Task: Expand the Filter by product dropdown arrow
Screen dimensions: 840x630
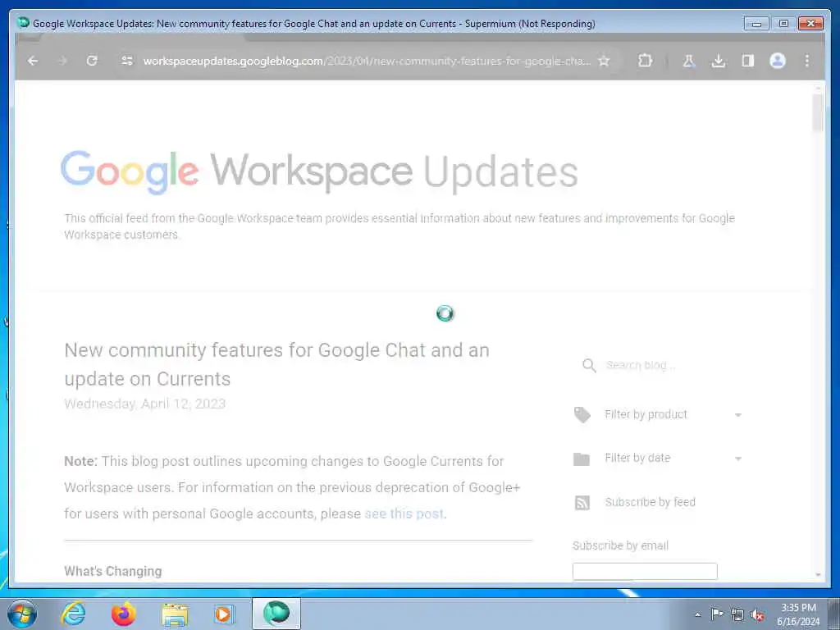Action: [x=737, y=415]
